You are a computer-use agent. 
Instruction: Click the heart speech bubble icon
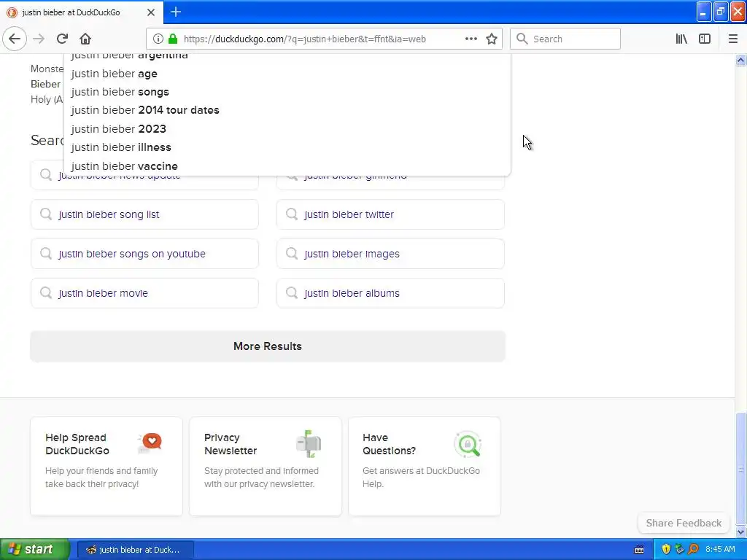[150, 443]
